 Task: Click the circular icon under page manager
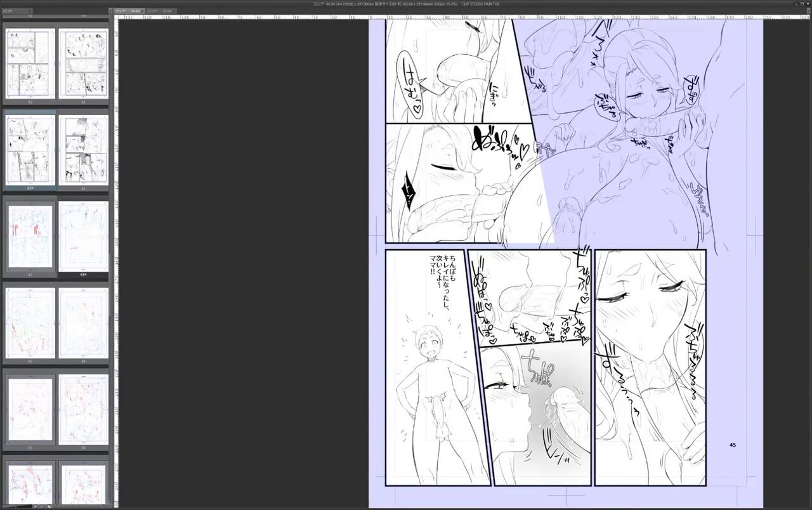41,506
